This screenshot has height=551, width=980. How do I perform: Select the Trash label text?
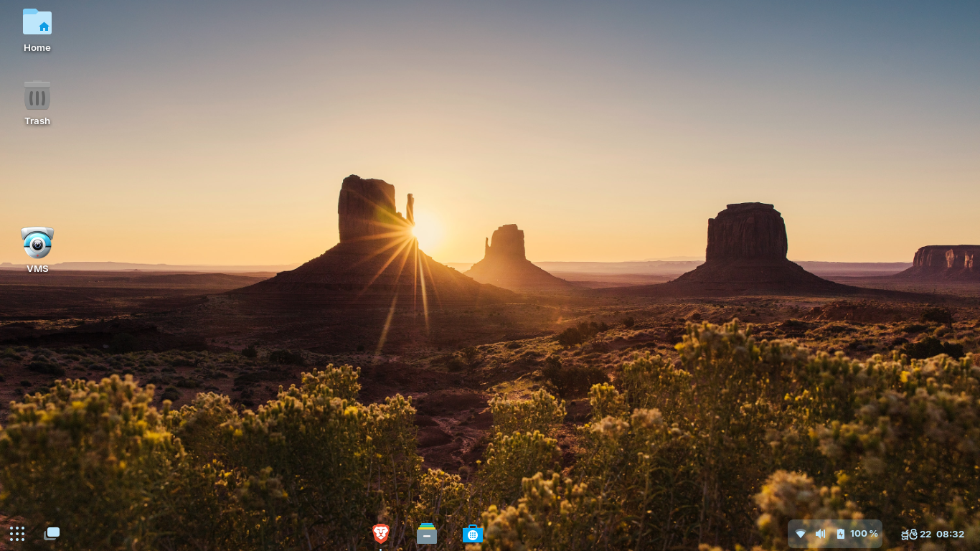(x=37, y=121)
